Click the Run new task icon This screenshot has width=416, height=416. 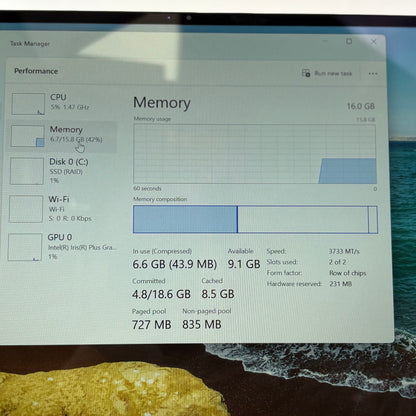306,73
